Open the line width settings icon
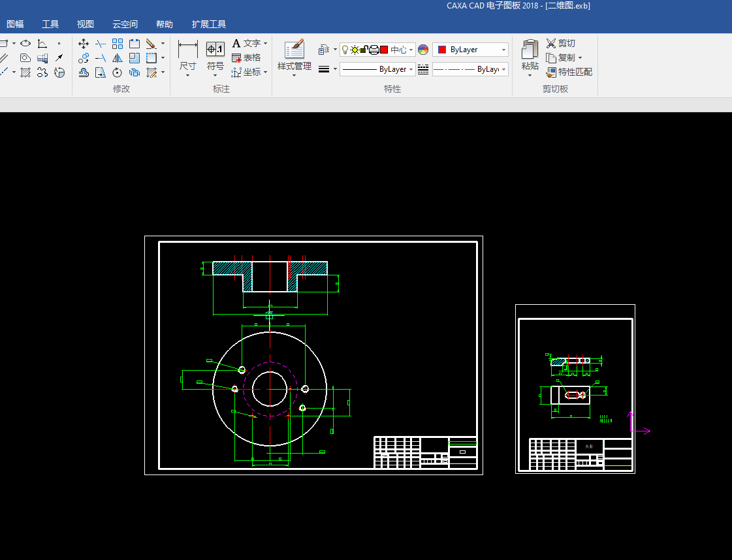732x560 pixels. [x=324, y=69]
